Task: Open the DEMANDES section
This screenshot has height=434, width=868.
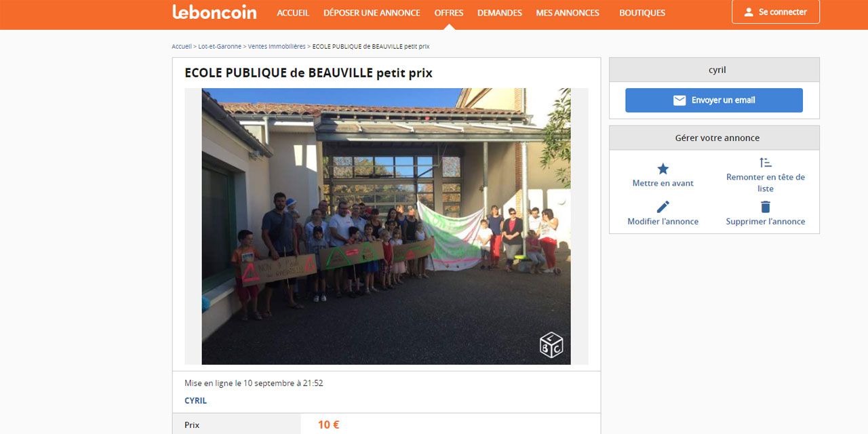Action: click(x=500, y=13)
